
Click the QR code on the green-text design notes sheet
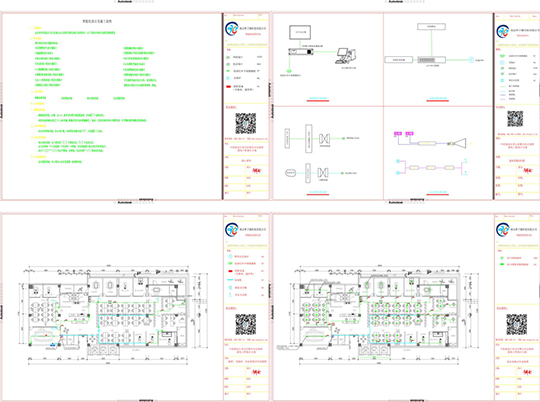(x=246, y=123)
